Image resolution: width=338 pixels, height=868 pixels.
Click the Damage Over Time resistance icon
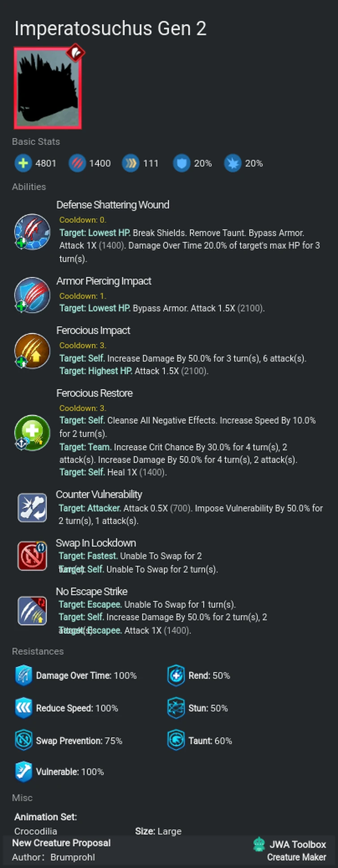(23, 675)
